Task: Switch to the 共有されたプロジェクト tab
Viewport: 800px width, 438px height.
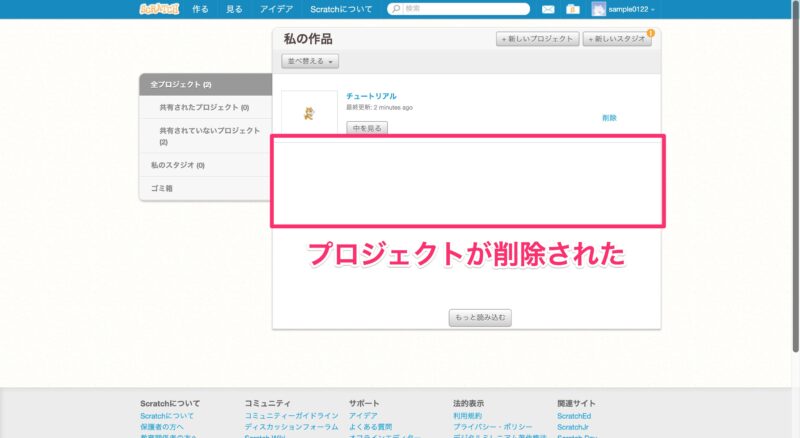Action: coord(203,107)
